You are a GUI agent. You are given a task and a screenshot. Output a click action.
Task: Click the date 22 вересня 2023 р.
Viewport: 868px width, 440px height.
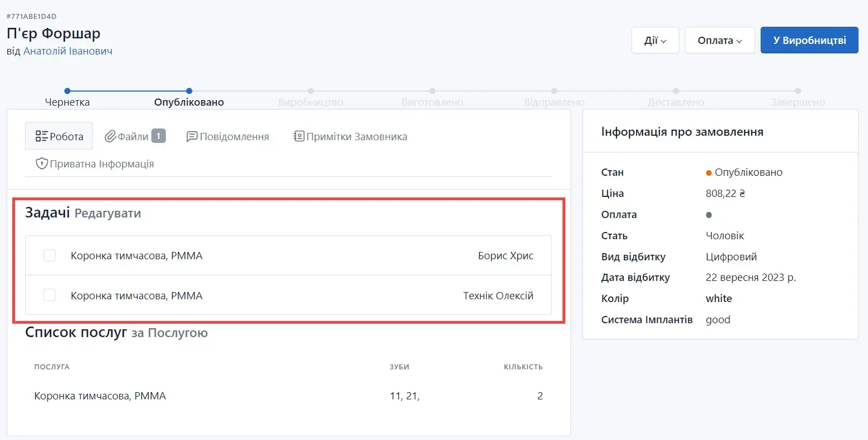coord(751,278)
